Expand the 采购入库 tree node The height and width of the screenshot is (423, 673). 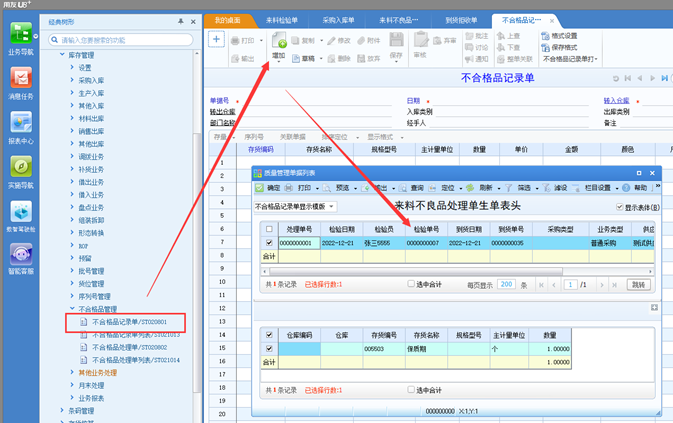tap(72, 80)
